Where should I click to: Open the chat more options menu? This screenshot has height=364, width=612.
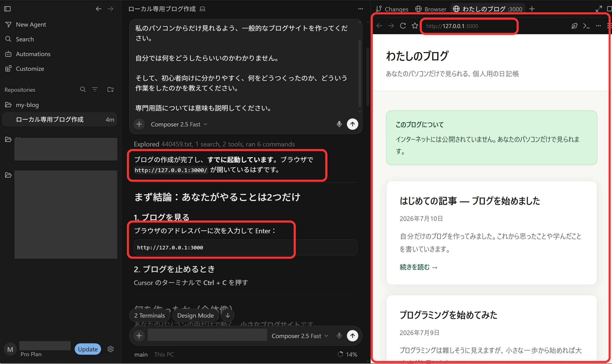click(x=360, y=9)
